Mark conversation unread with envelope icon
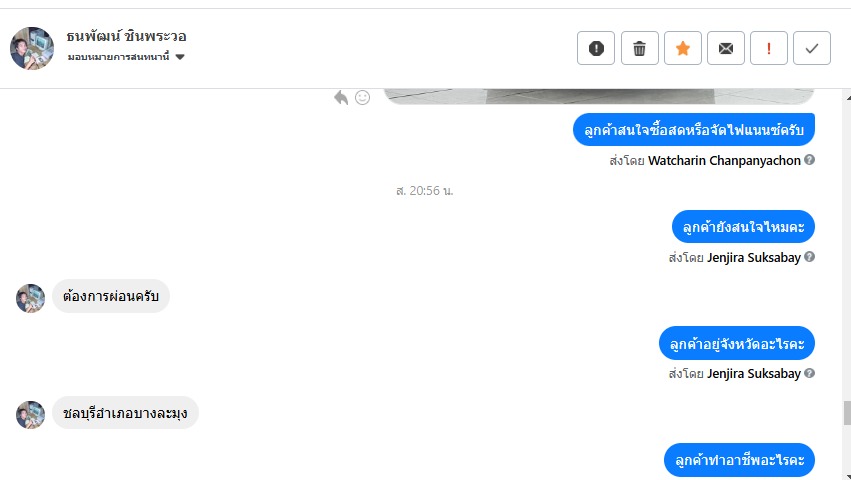The image size is (851, 480). pos(726,48)
